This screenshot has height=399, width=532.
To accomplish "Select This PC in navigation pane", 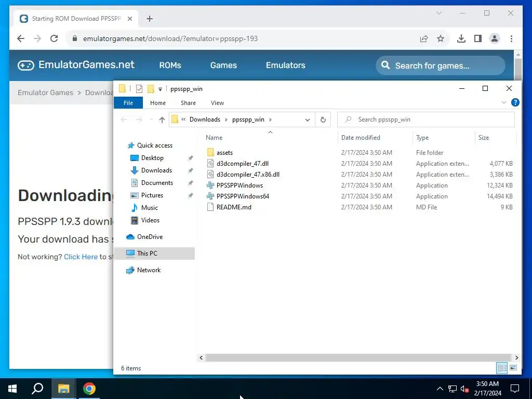I will click(x=154, y=253).
